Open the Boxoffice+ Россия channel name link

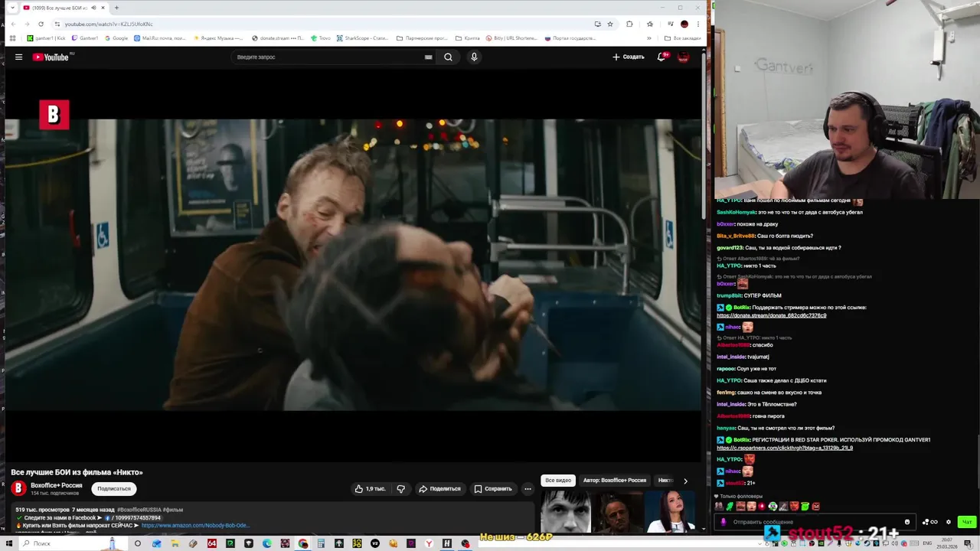[57, 485]
